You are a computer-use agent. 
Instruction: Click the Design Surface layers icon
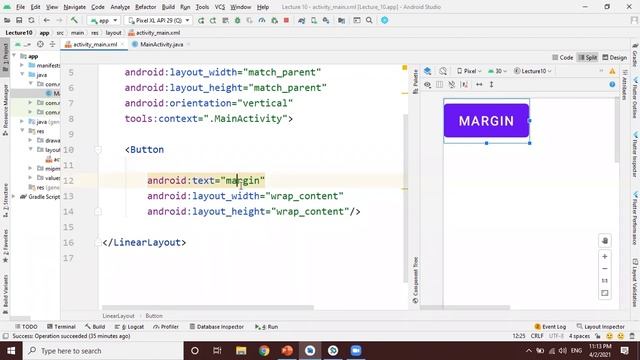pos(427,71)
